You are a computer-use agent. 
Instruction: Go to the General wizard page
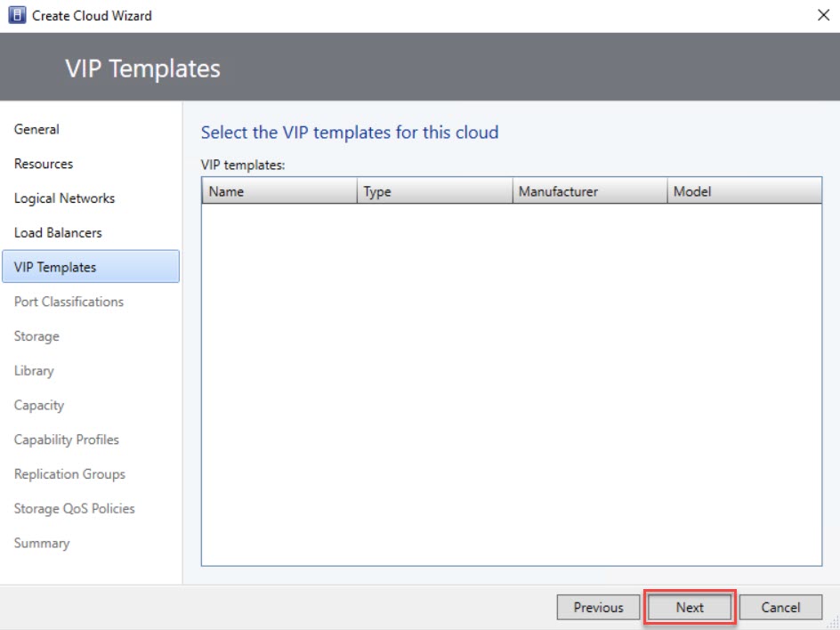[36, 129]
